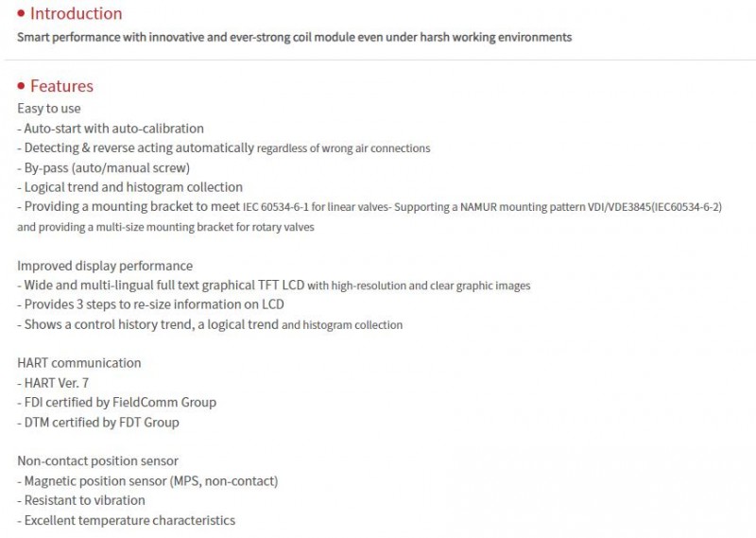The image size is (756, 538).
Task: Click the 'Improved display performance' subheading
Action: (x=105, y=266)
